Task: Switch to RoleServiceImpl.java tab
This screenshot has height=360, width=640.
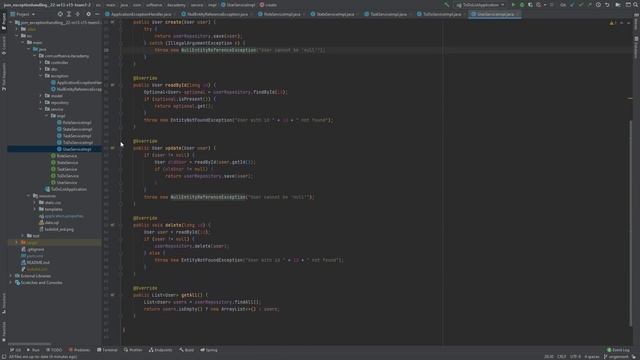Action: point(282,14)
